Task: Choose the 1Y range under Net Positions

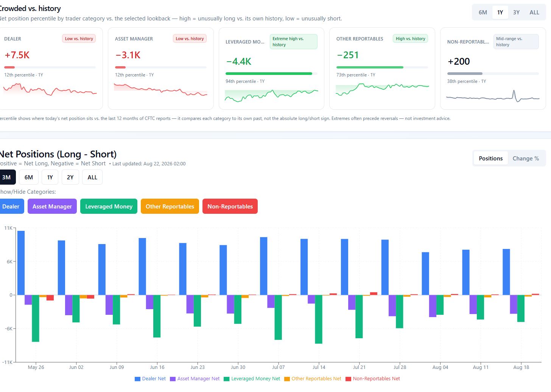Action: (50, 177)
